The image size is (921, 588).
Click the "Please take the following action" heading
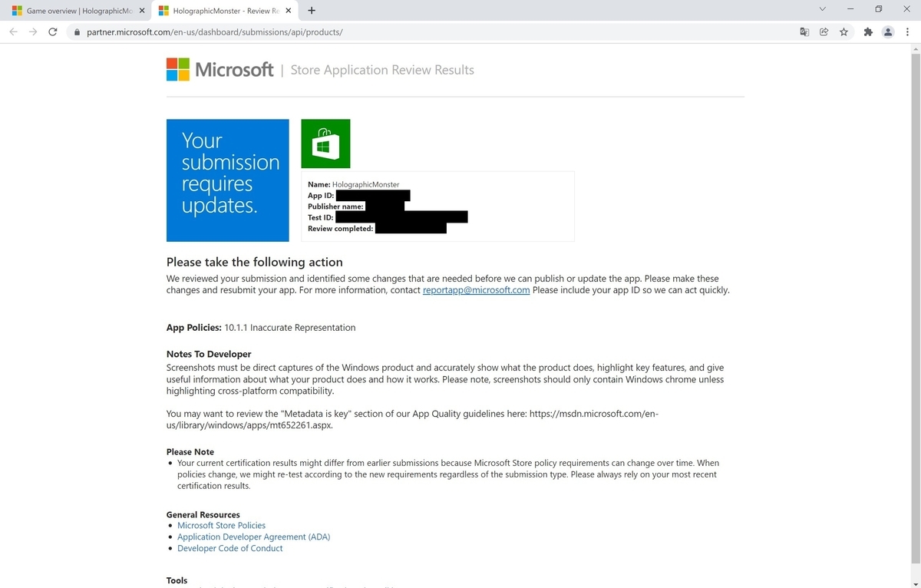[255, 262]
